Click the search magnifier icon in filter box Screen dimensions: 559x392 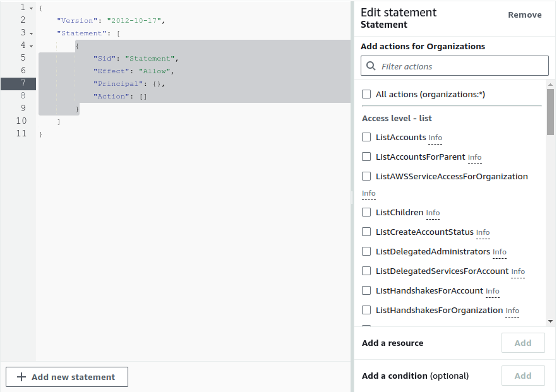pyautogui.click(x=371, y=66)
